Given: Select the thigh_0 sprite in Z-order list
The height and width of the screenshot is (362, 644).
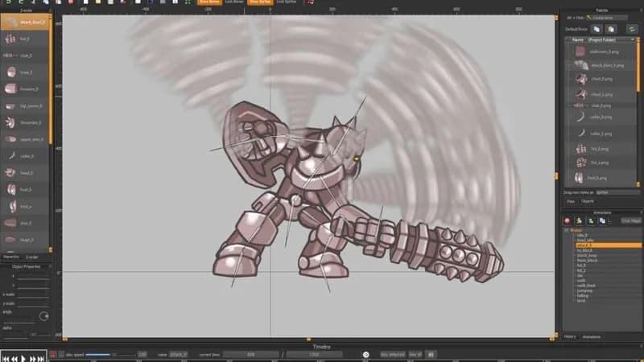Looking at the screenshot, I should [25, 240].
